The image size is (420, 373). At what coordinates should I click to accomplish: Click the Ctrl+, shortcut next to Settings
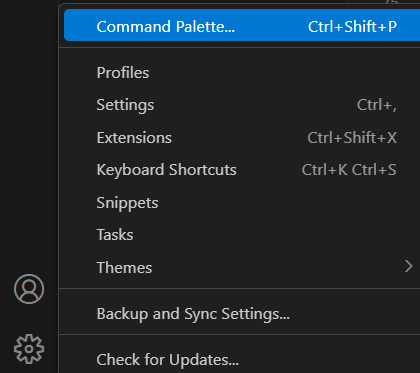[377, 105]
